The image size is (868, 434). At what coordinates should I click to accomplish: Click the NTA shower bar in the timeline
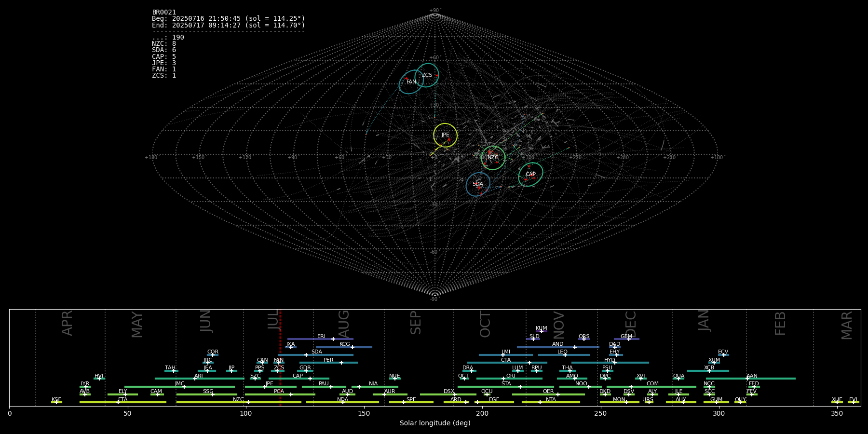tap(551, 402)
